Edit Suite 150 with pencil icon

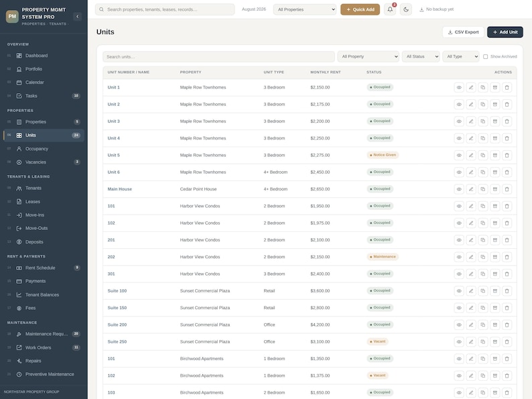point(471,308)
